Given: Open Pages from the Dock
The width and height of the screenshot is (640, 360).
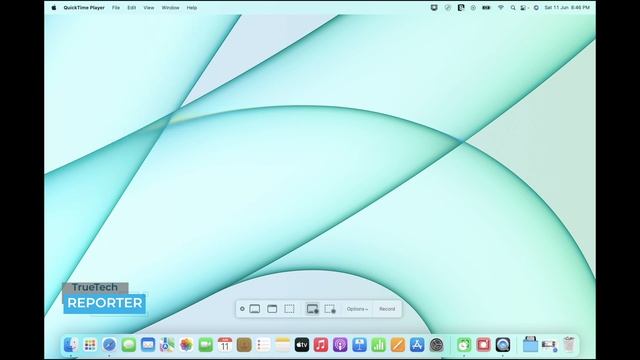Looking at the screenshot, I should click(x=398, y=345).
